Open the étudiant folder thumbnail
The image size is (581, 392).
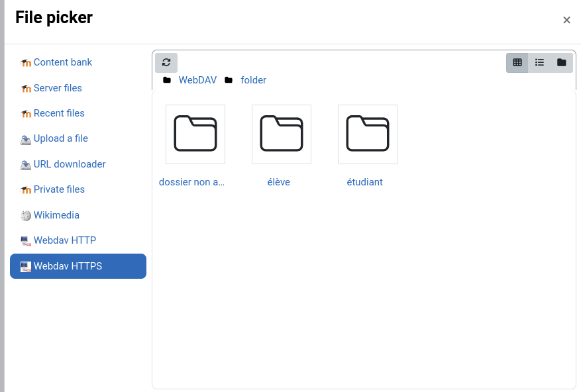click(x=368, y=134)
